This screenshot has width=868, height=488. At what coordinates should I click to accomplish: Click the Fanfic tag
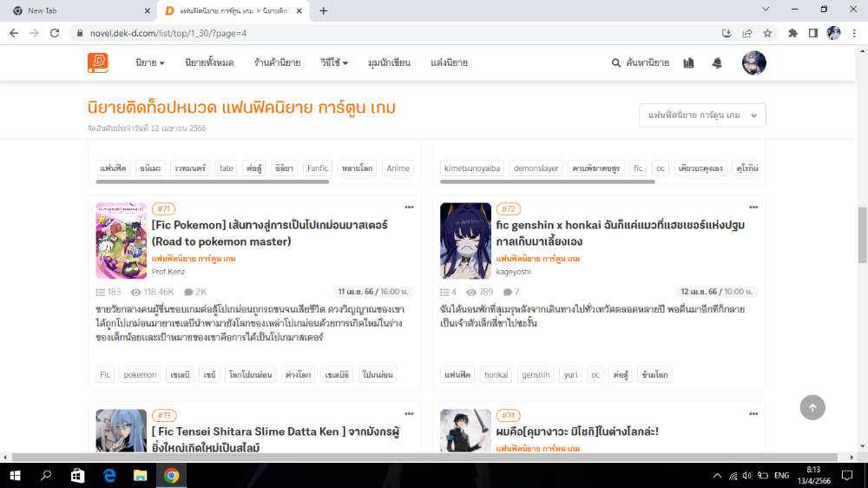(x=318, y=168)
